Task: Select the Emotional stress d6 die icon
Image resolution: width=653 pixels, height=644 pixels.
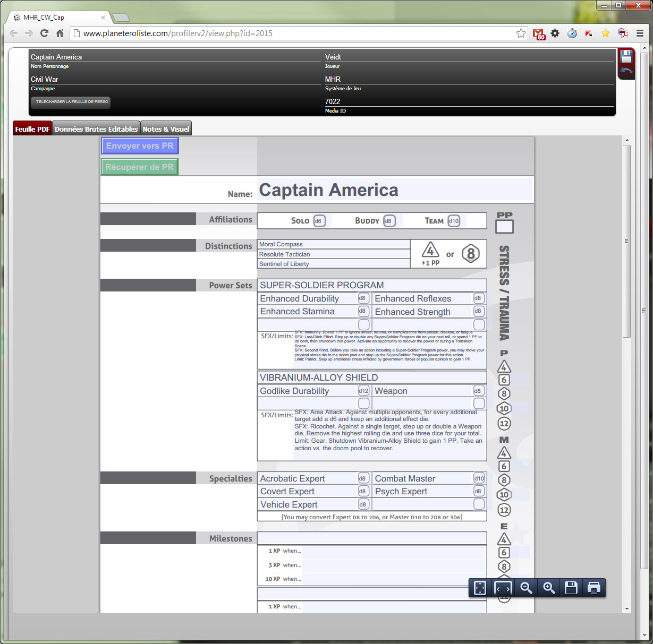Action: pyautogui.click(x=504, y=553)
